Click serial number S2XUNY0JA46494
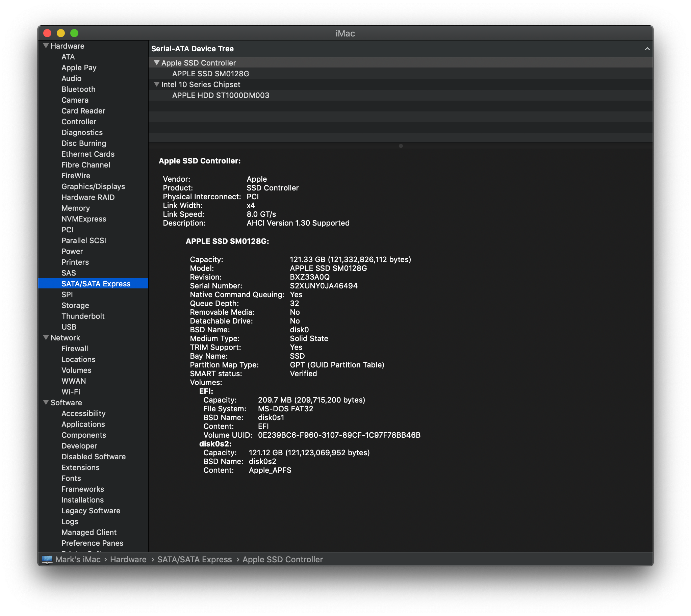This screenshot has height=616, width=691. coord(324,286)
